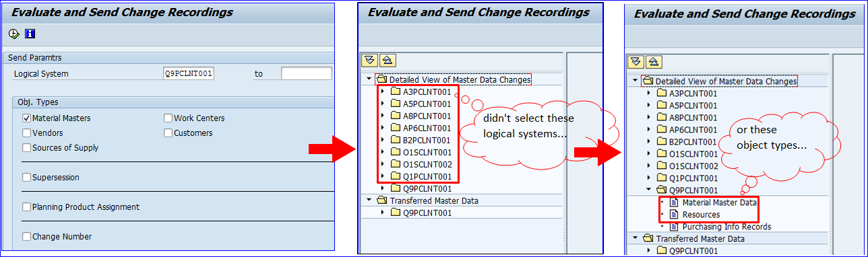Click O1SCLNT001 folder icon in rightmost window

tap(662, 153)
